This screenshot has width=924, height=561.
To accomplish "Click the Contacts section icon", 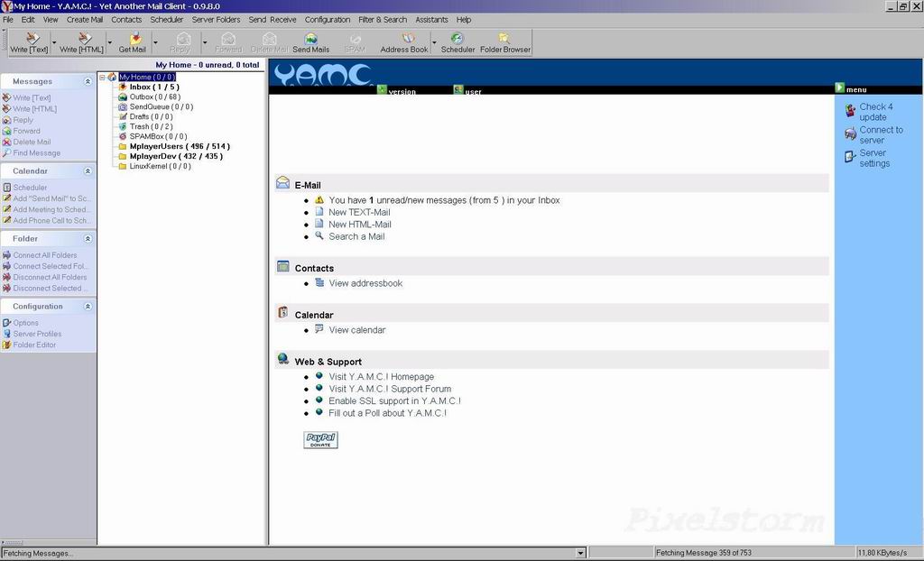I will (282, 266).
